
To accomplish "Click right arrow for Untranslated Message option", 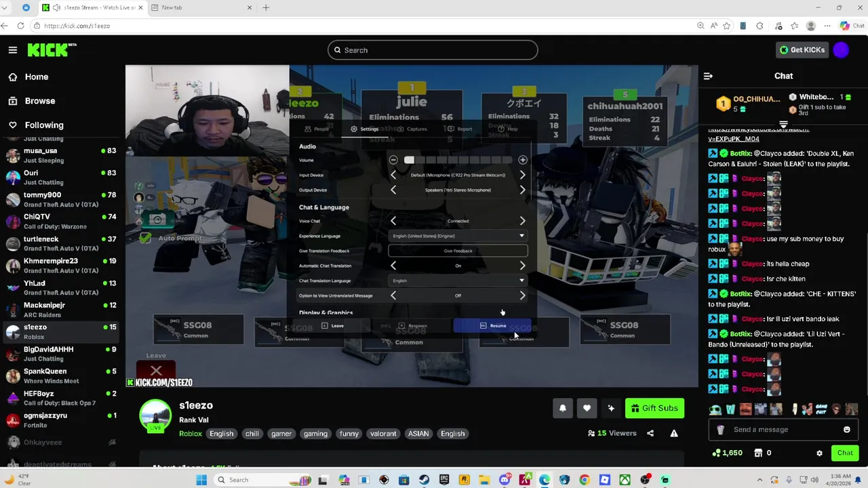I will (x=522, y=296).
